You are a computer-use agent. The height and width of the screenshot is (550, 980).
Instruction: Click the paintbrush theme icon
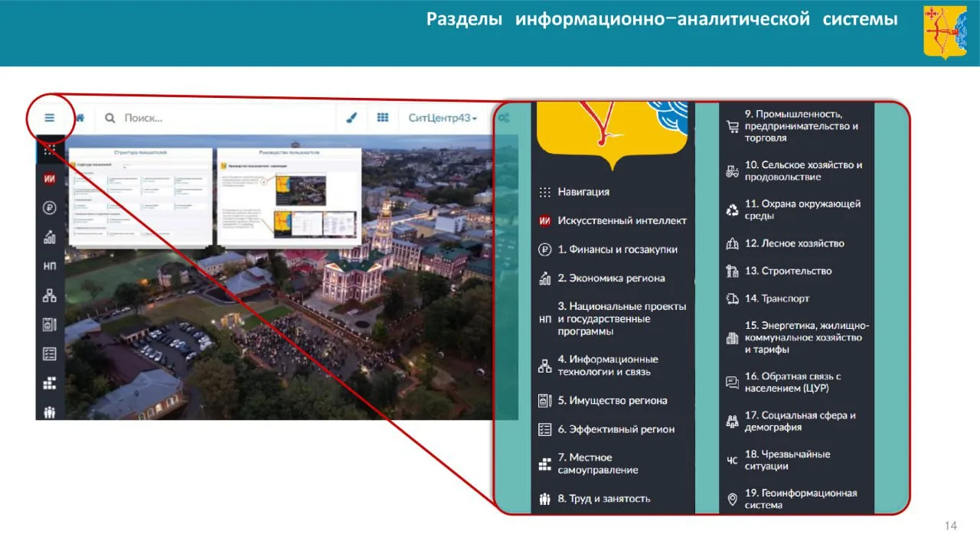click(x=351, y=118)
